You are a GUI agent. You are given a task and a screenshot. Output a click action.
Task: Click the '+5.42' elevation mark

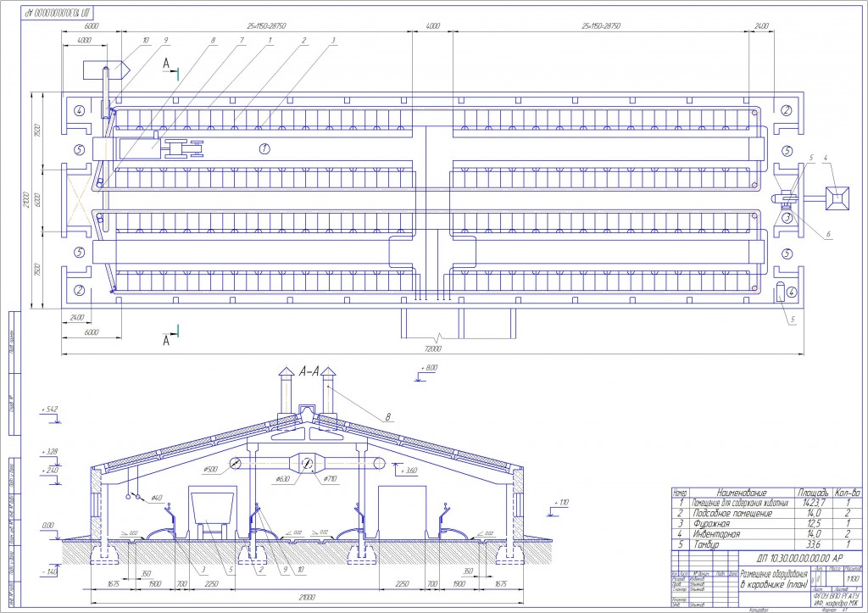tap(49, 410)
